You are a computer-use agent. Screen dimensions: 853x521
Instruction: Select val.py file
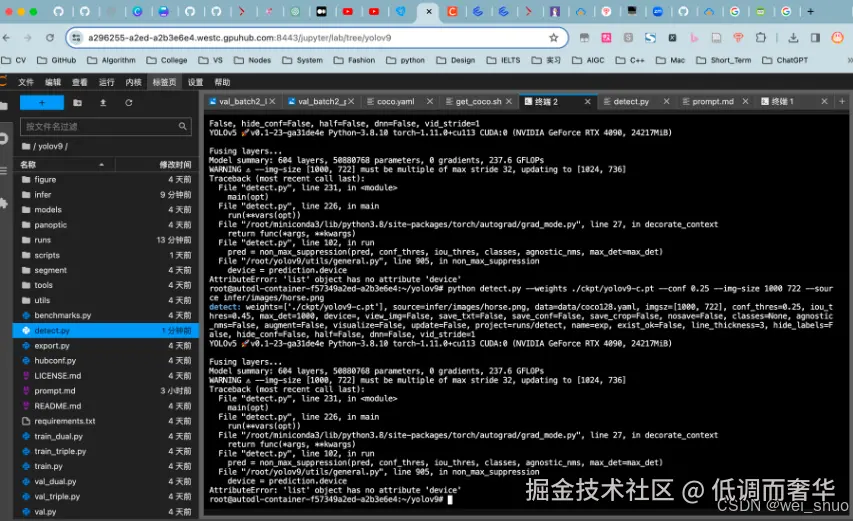[106, 512]
